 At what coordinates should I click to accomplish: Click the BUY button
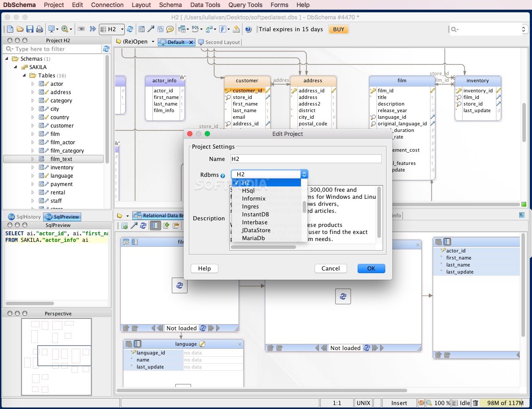point(339,29)
